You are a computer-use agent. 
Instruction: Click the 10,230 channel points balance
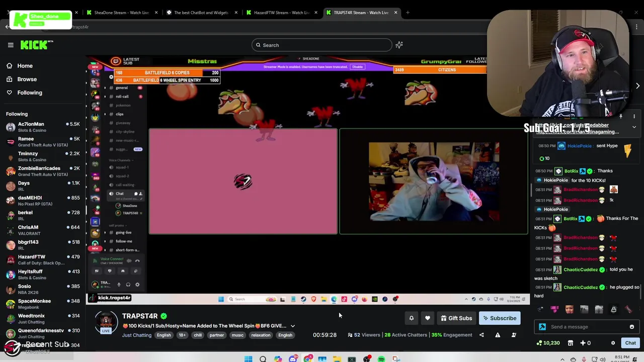[548, 343]
